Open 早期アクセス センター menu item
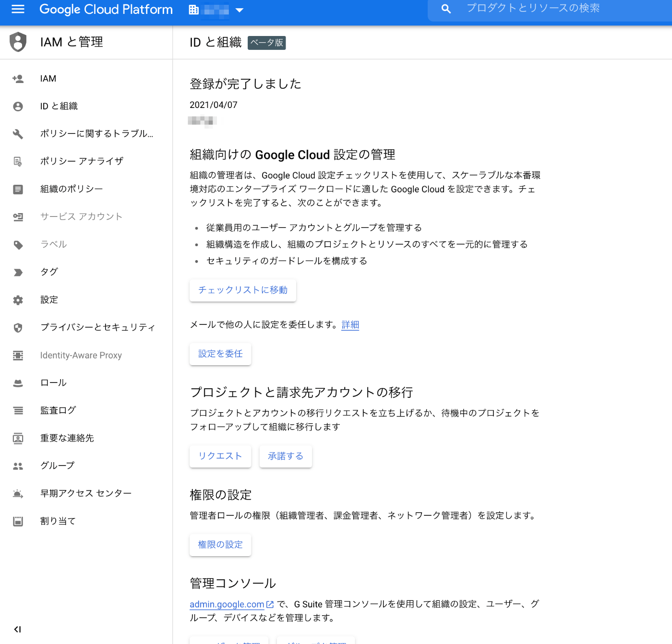Image resolution: width=672 pixels, height=644 pixels. click(x=86, y=493)
